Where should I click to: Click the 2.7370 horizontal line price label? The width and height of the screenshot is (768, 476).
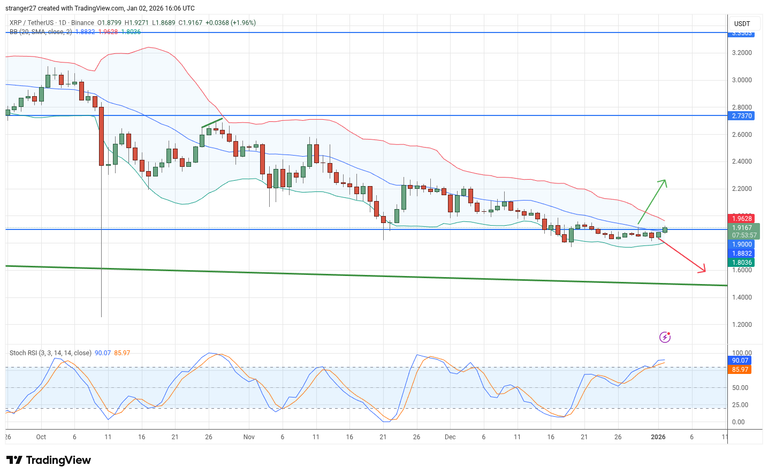tap(742, 116)
